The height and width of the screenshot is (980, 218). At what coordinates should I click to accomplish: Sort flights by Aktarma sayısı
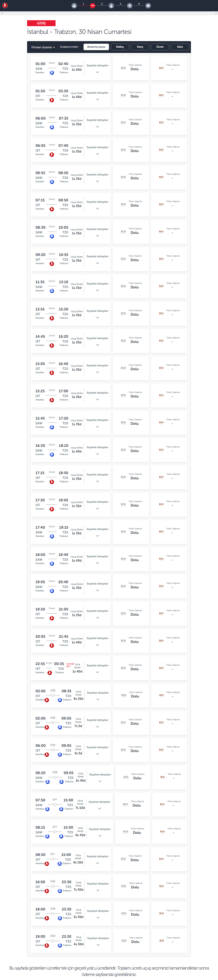click(x=96, y=47)
